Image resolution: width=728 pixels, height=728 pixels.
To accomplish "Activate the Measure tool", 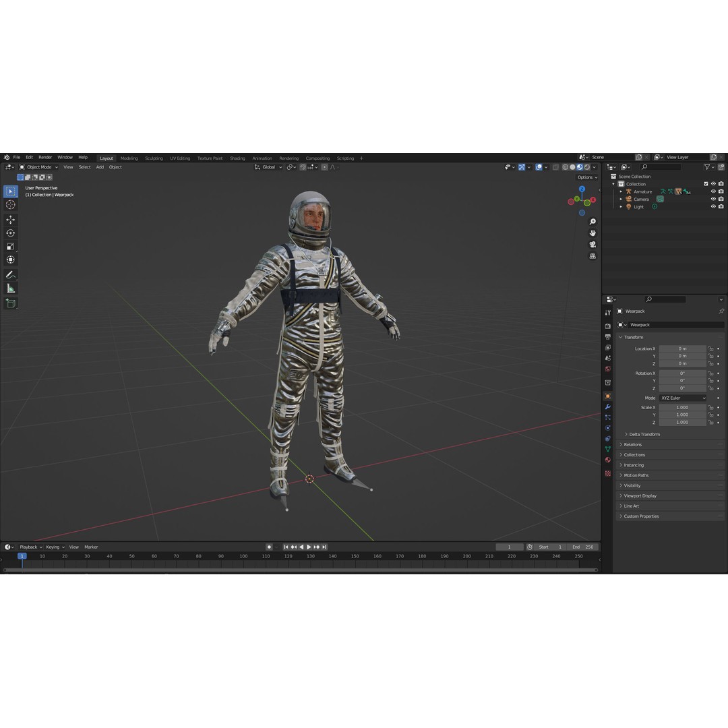I will click(x=10, y=288).
